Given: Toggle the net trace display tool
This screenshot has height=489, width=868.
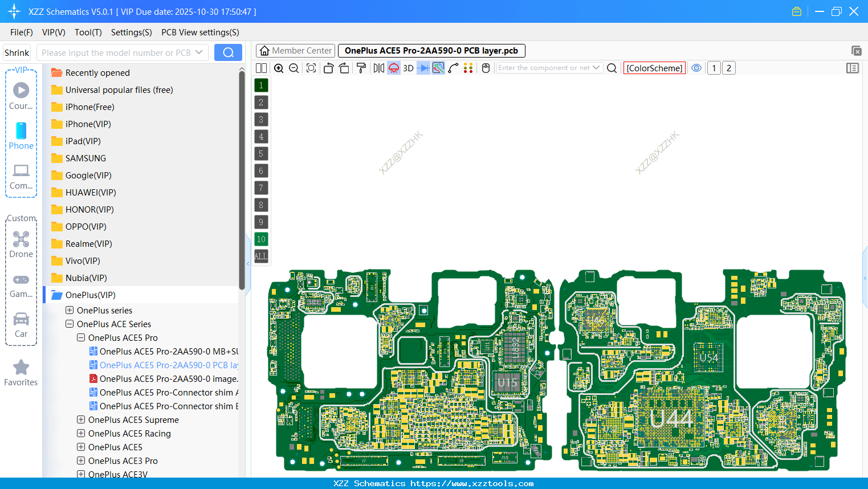Looking at the screenshot, I should point(438,68).
